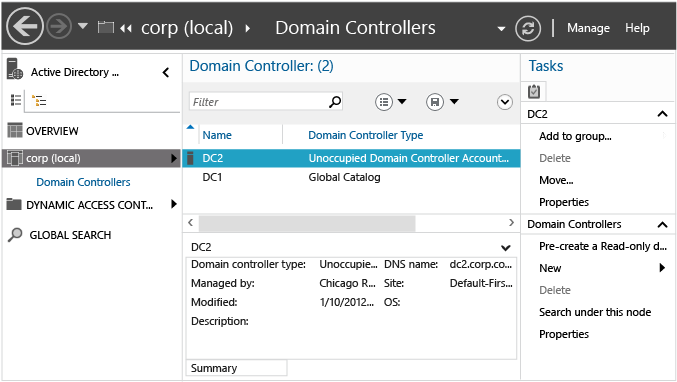Image resolution: width=677 pixels, height=382 pixels.
Task: Open Domain Controllers in navigation pane
Action: [83, 182]
